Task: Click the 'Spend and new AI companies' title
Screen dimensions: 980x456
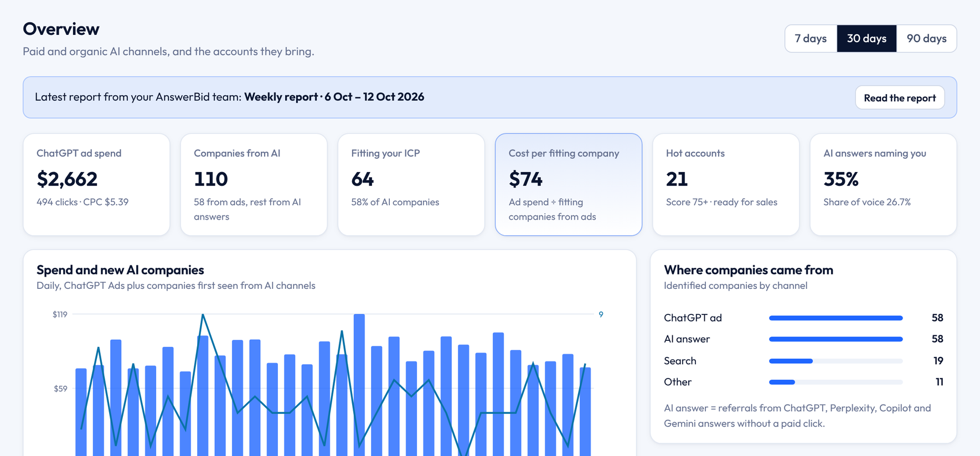Action: pos(120,270)
